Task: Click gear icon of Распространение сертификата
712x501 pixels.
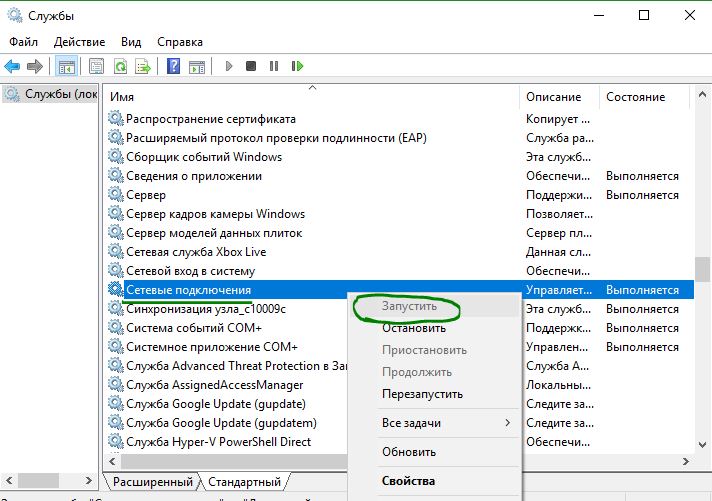Action: (x=116, y=119)
